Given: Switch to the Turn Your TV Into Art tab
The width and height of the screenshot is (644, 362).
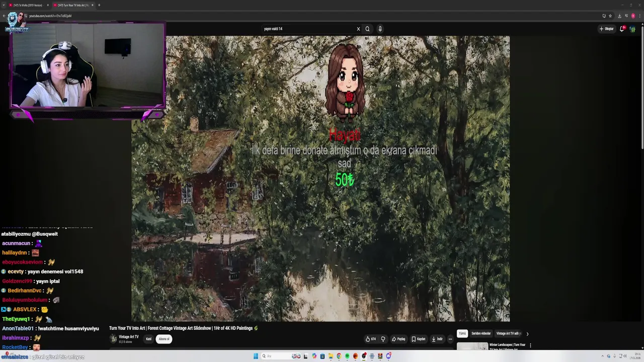Looking at the screenshot, I should coord(73,5).
